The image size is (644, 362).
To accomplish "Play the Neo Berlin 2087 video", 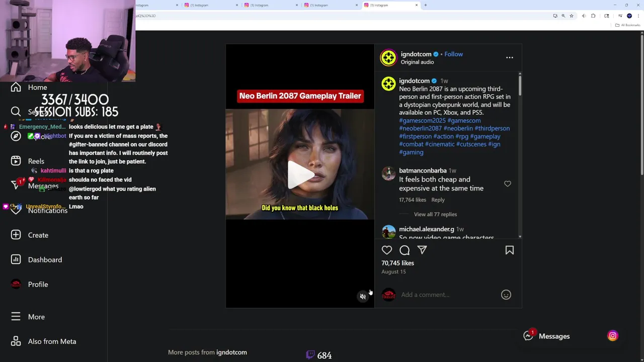I will (x=300, y=175).
